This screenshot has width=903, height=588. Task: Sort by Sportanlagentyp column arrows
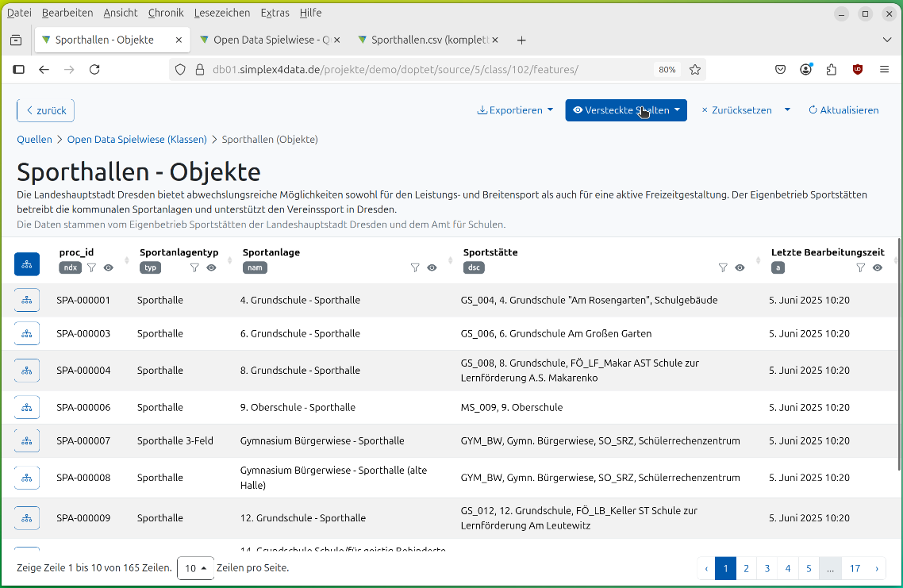coord(230,260)
